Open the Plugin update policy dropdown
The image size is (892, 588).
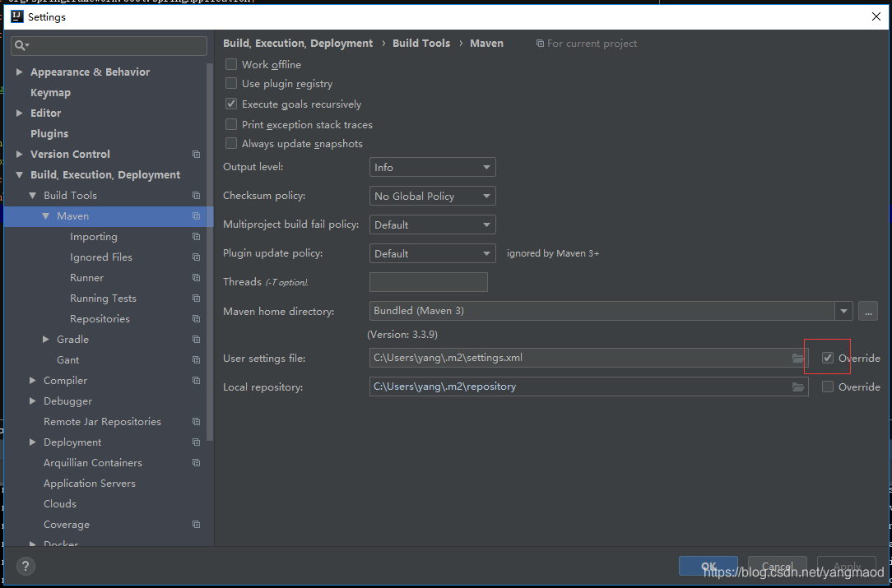pyautogui.click(x=432, y=253)
